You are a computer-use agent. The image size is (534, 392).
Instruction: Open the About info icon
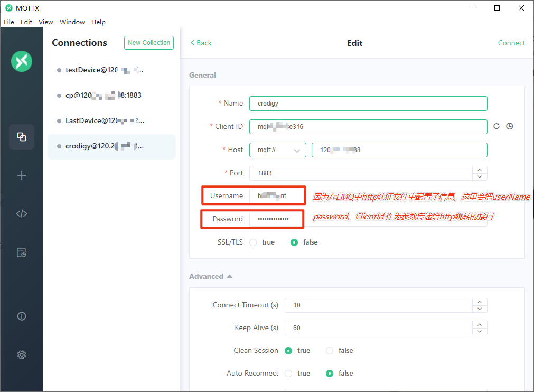click(x=22, y=316)
